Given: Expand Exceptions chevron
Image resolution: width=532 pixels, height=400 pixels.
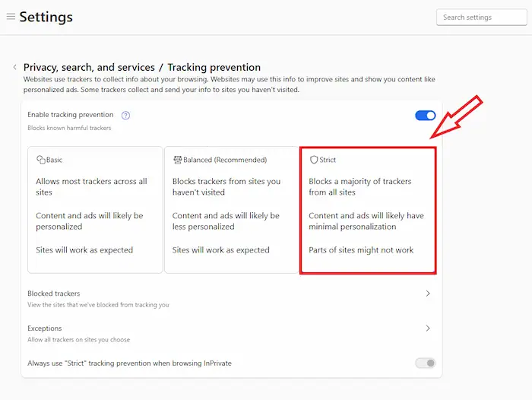Looking at the screenshot, I should pyautogui.click(x=428, y=329).
